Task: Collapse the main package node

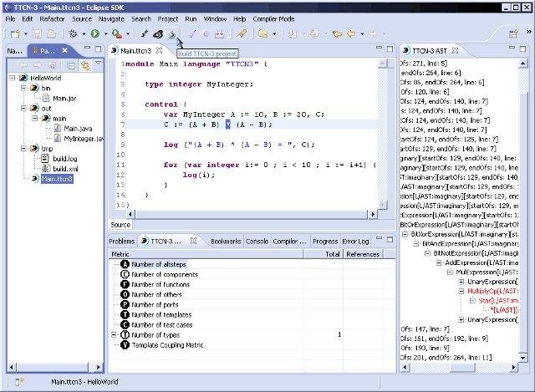Action: 35,119
